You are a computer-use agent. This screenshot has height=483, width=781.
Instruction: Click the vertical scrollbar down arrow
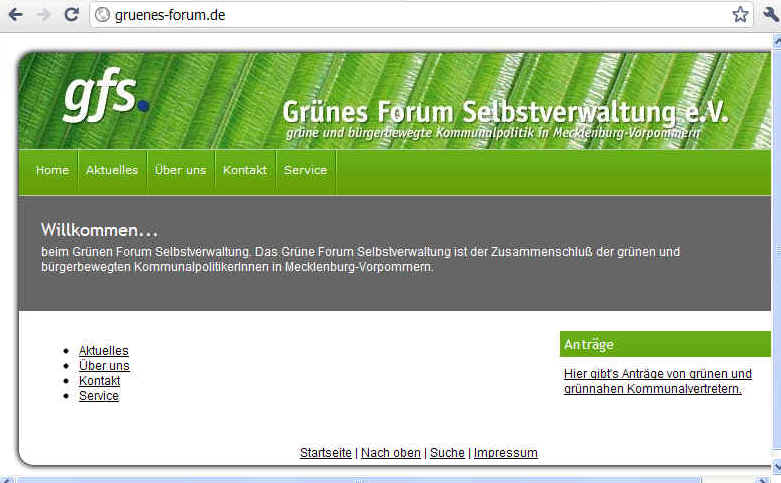click(x=775, y=467)
